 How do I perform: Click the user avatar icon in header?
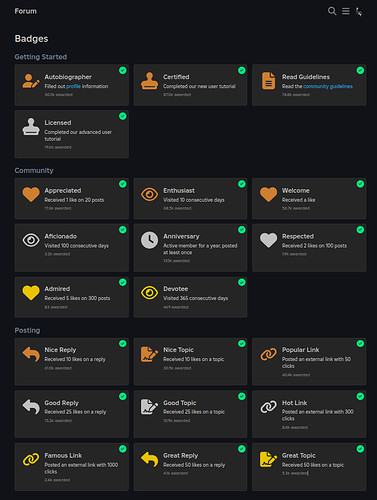click(359, 12)
